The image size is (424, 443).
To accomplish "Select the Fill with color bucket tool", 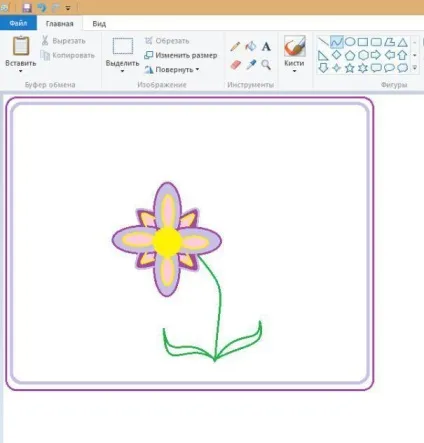I will coord(251,46).
